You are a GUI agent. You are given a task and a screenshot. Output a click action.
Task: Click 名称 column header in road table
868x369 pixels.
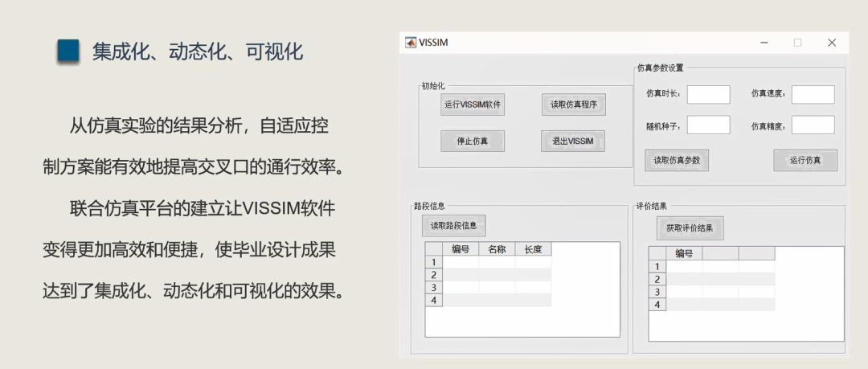[x=497, y=249]
